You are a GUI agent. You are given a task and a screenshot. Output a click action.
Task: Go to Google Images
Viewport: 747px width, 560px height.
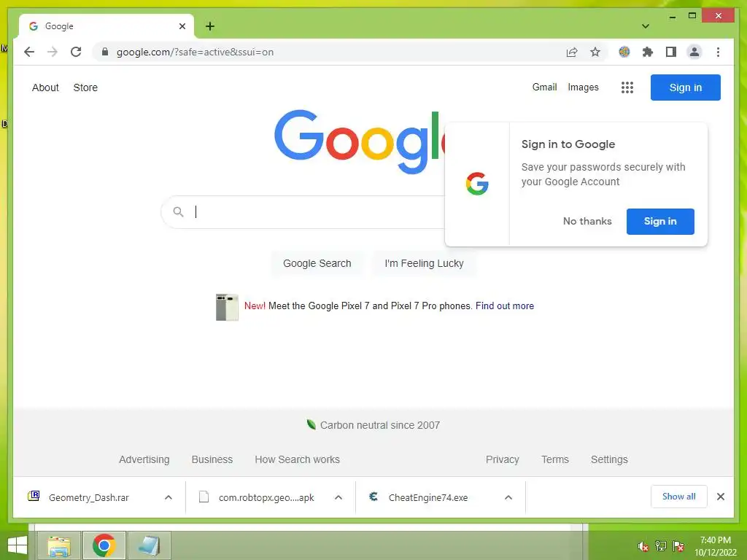[x=583, y=87]
